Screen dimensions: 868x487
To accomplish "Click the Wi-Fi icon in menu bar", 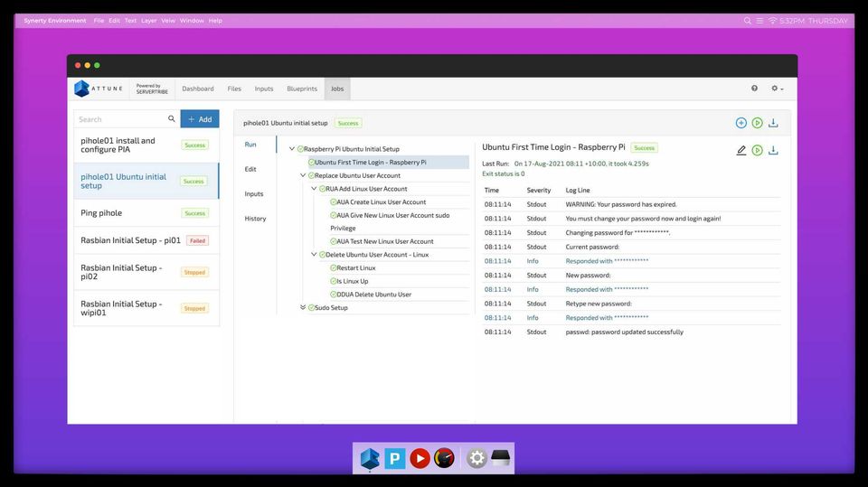I will pos(772,21).
